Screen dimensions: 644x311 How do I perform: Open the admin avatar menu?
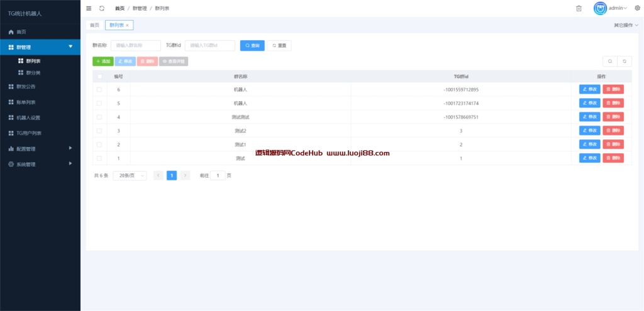[600, 8]
